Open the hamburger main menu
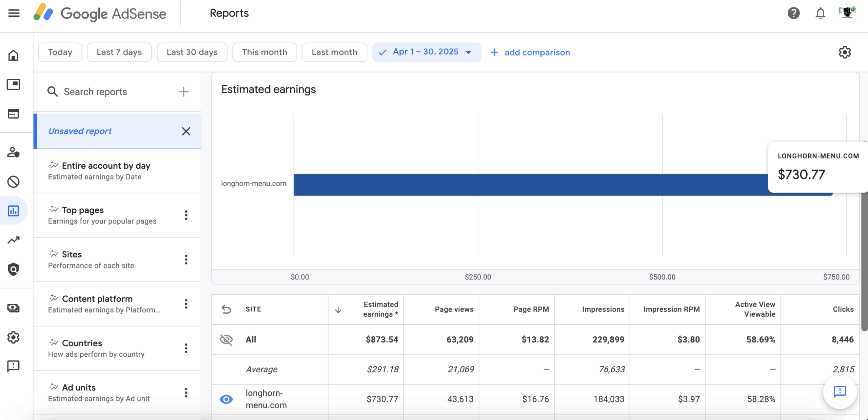 click(14, 13)
